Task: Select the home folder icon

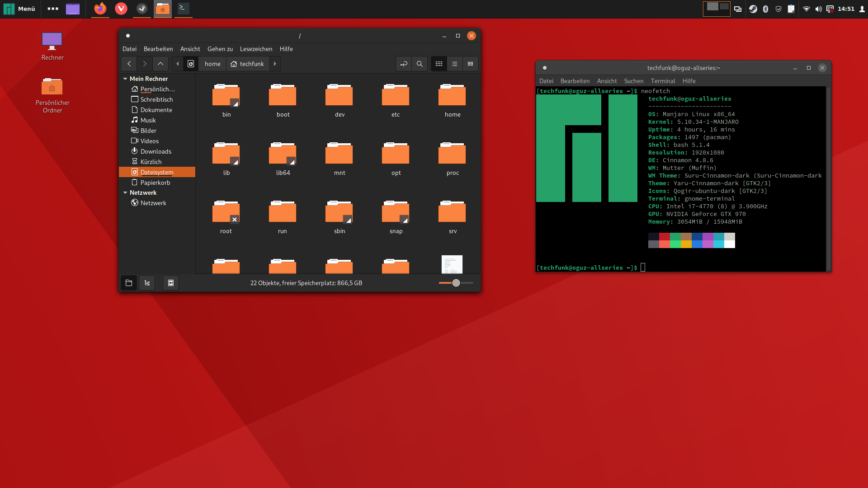Action: pos(452,95)
